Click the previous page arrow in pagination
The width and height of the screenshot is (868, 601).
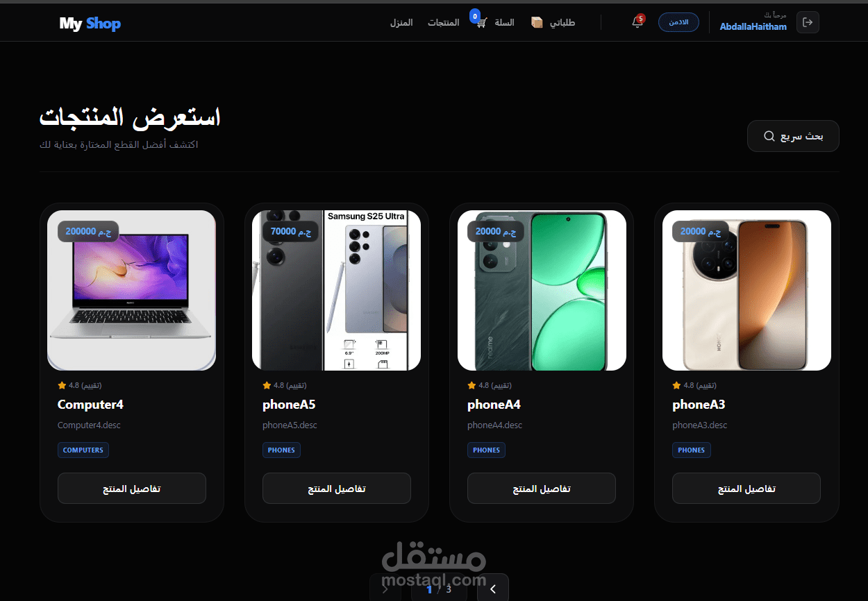(x=385, y=589)
